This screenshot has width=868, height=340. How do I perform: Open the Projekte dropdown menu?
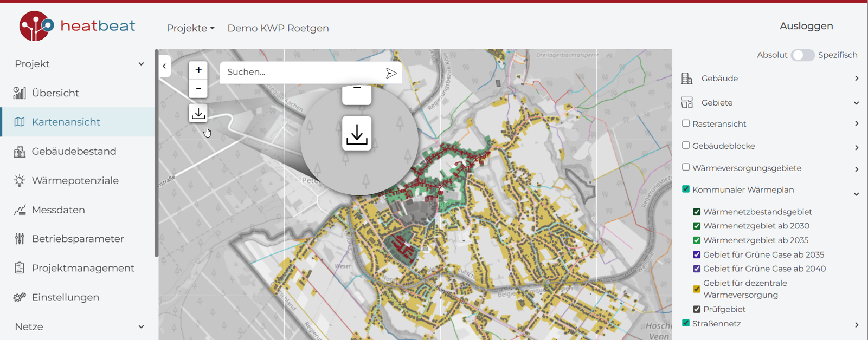click(190, 28)
